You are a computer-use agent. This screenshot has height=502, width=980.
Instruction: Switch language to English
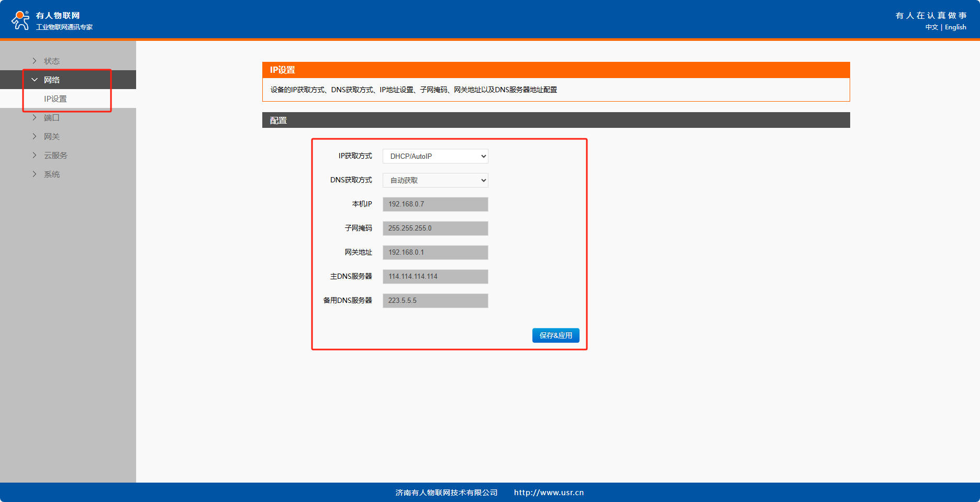[x=955, y=27]
